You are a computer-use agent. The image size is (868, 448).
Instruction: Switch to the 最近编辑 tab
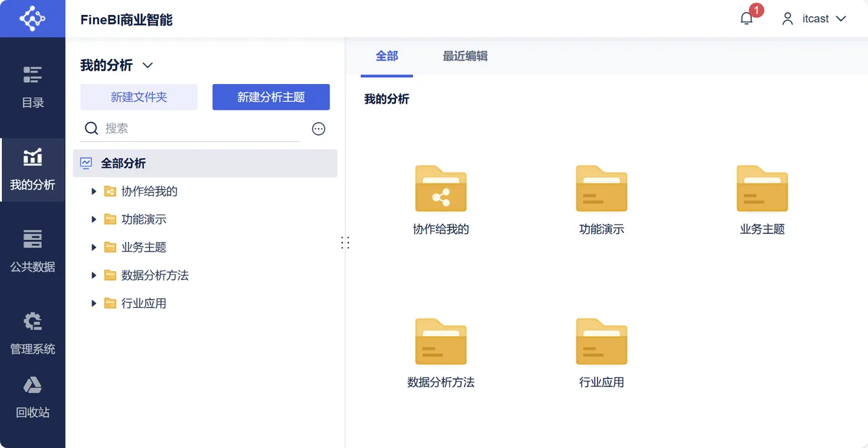click(465, 56)
